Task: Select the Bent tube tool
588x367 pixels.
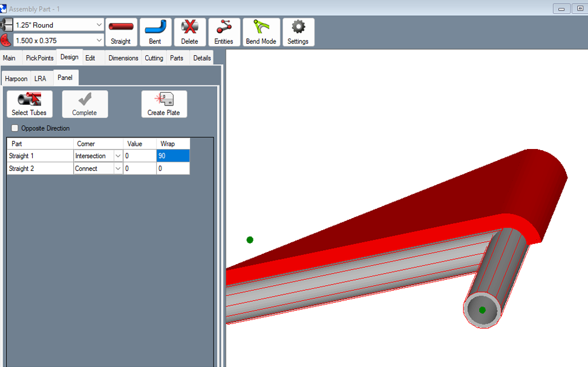Action: [x=155, y=32]
